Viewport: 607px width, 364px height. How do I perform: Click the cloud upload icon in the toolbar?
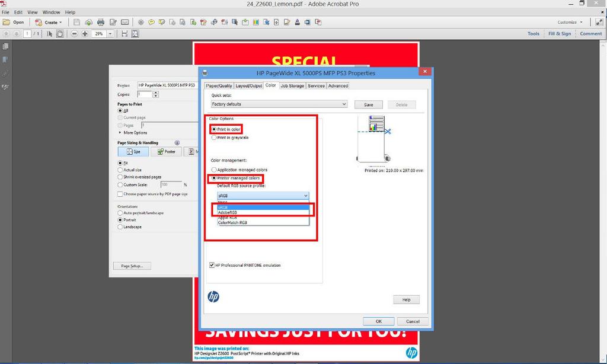pyautogui.click(x=89, y=23)
